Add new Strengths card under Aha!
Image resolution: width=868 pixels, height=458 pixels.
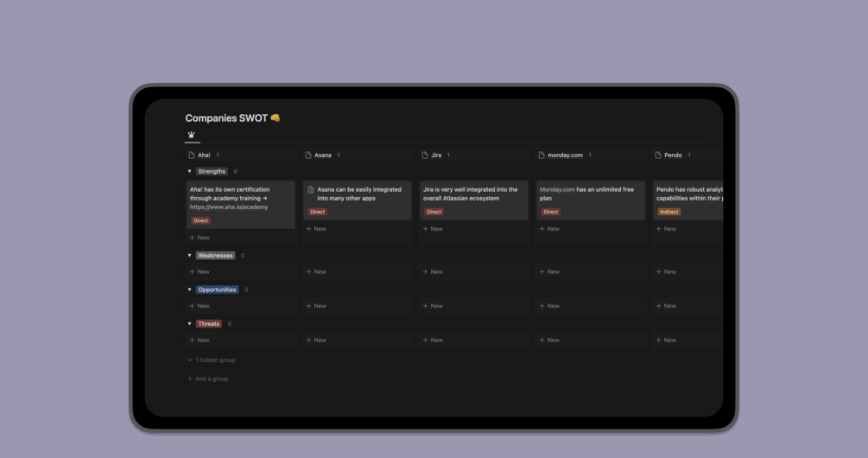pos(200,238)
